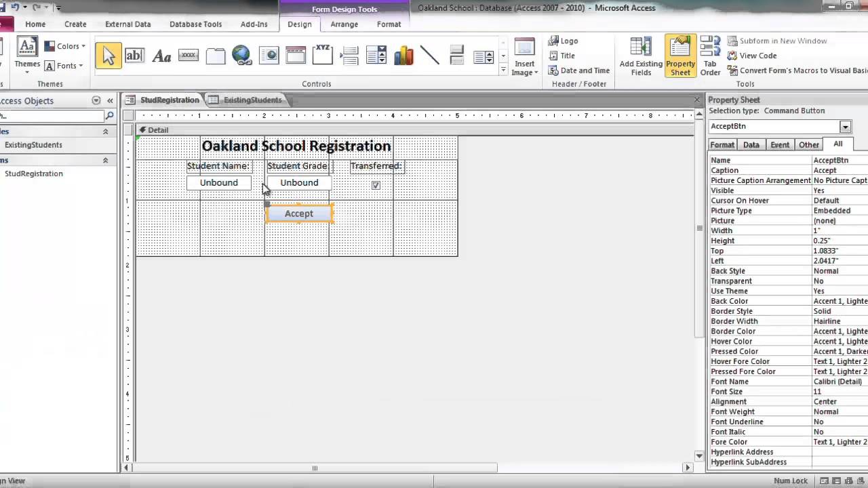The image size is (868, 488).
Task: Open the AcceptBtn object selector dropdown
Action: [845, 127]
